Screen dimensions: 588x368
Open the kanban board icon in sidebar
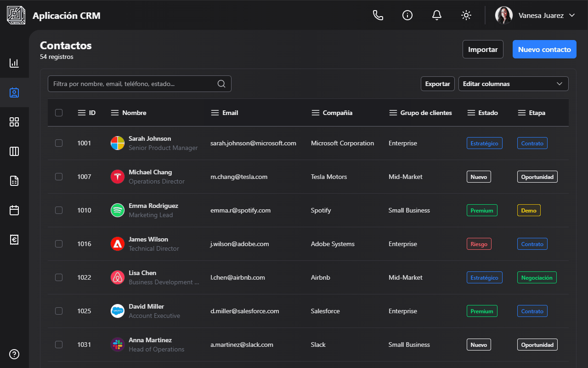(x=14, y=151)
